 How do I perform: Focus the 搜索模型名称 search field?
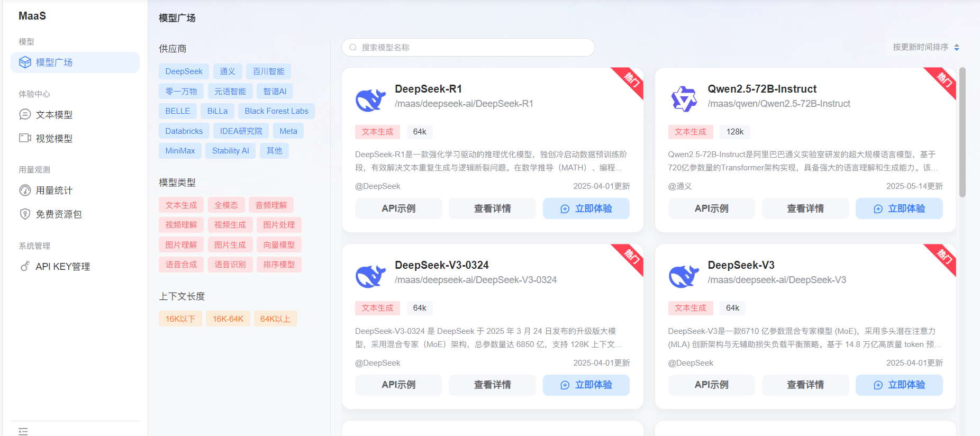pos(468,48)
